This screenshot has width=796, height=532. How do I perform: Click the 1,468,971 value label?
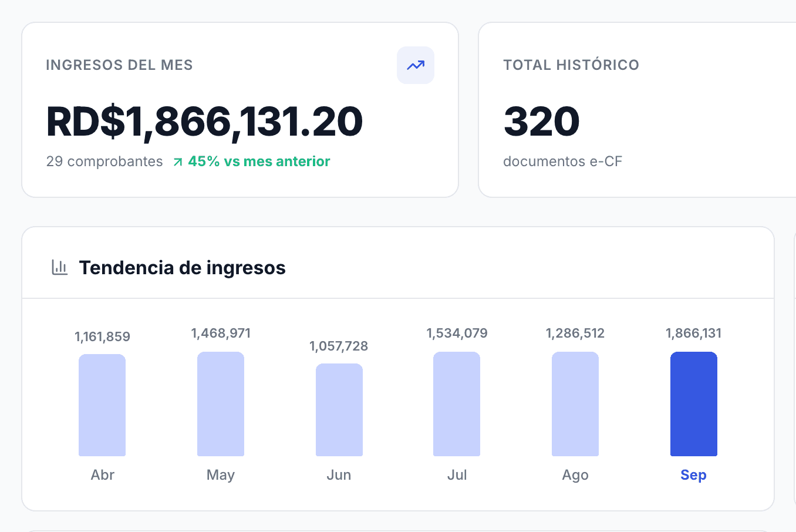(x=221, y=334)
